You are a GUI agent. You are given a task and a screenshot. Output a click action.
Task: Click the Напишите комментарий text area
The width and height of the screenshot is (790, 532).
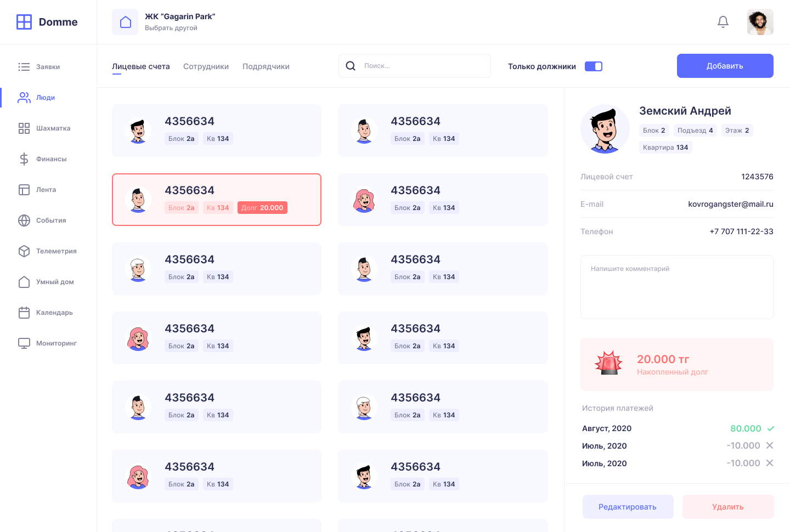point(676,287)
